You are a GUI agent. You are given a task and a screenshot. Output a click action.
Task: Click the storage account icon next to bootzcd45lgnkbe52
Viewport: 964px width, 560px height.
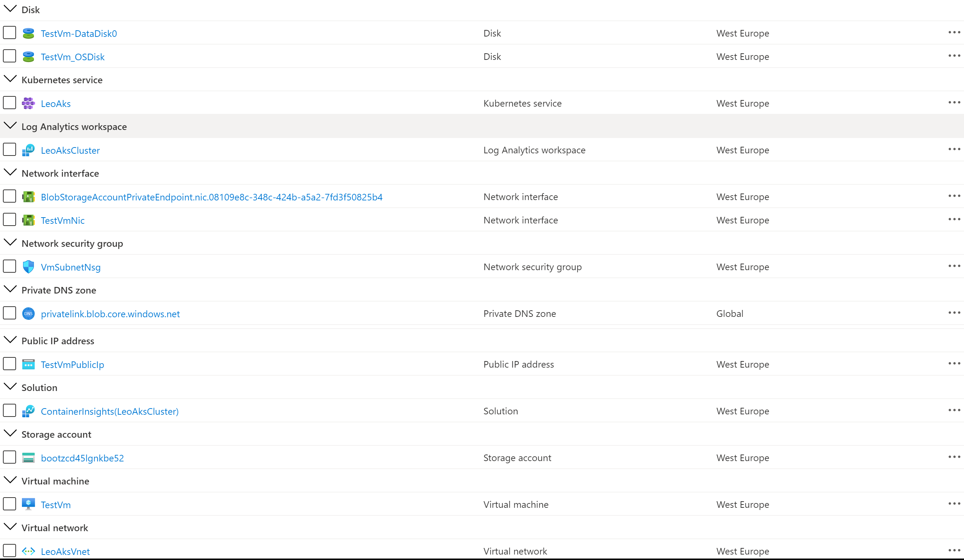click(28, 458)
